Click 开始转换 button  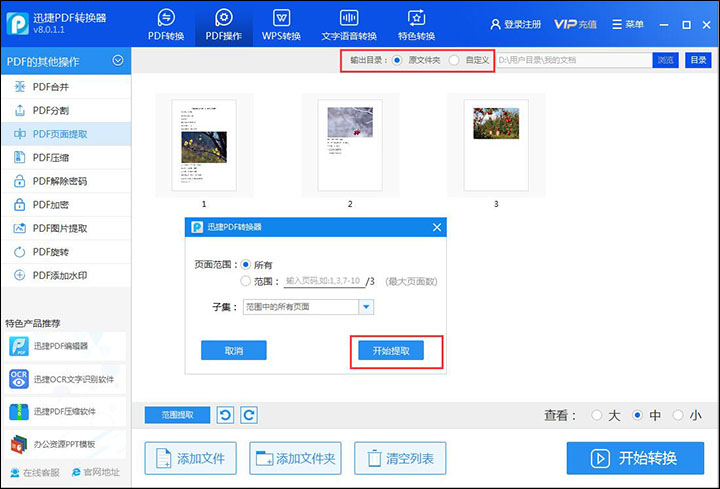coord(635,458)
